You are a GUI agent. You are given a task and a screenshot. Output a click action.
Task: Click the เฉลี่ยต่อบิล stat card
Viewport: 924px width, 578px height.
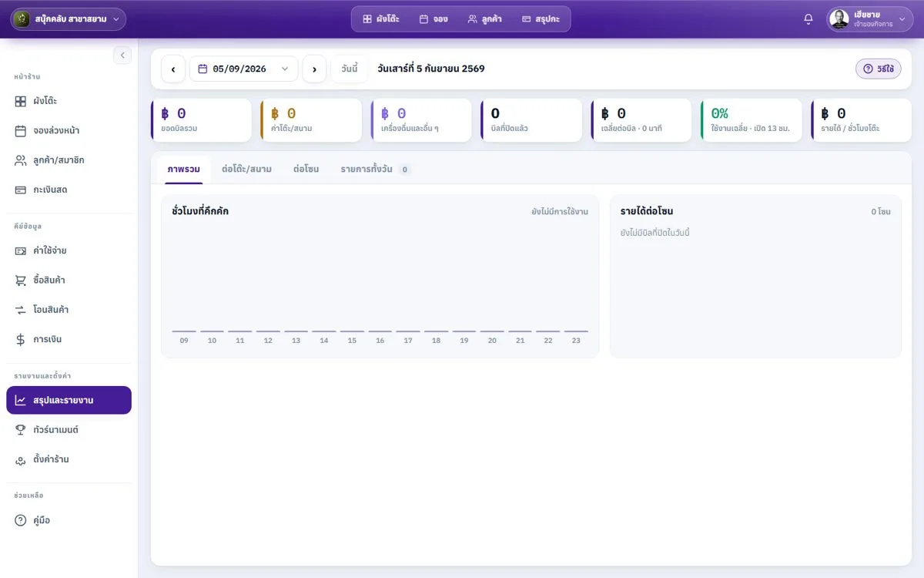641,120
